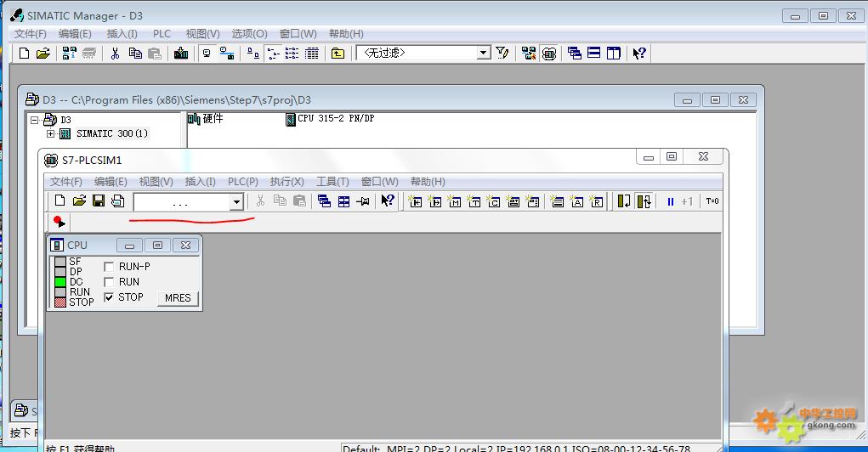The width and height of the screenshot is (868, 452).
Task: Open PLC menu in SIMATIC Manager menu bar
Action: tap(162, 34)
